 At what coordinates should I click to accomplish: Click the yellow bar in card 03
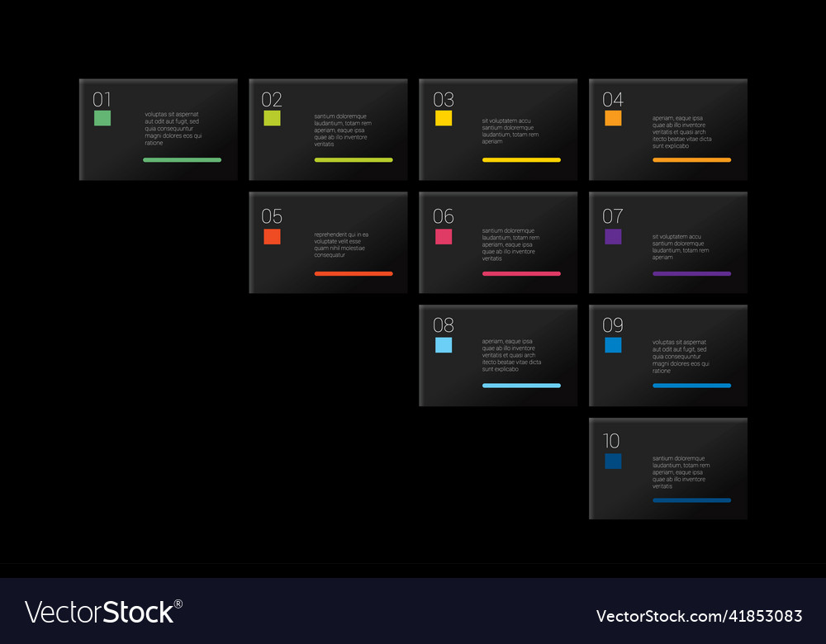(x=521, y=160)
